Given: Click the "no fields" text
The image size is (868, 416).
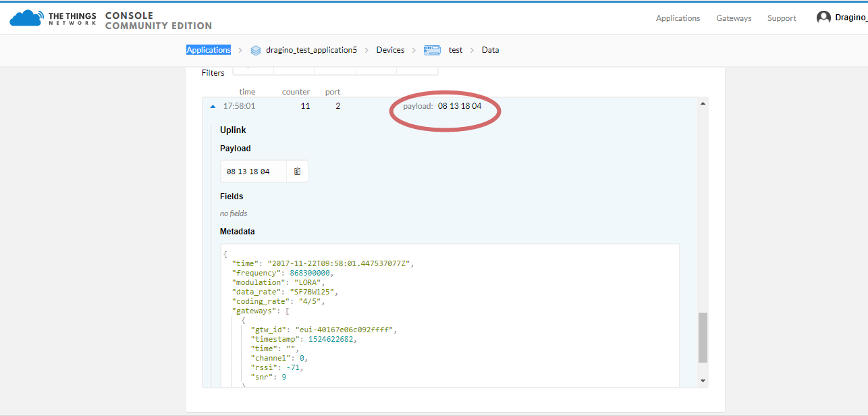Looking at the screenshot, I should tap(234, 213).
